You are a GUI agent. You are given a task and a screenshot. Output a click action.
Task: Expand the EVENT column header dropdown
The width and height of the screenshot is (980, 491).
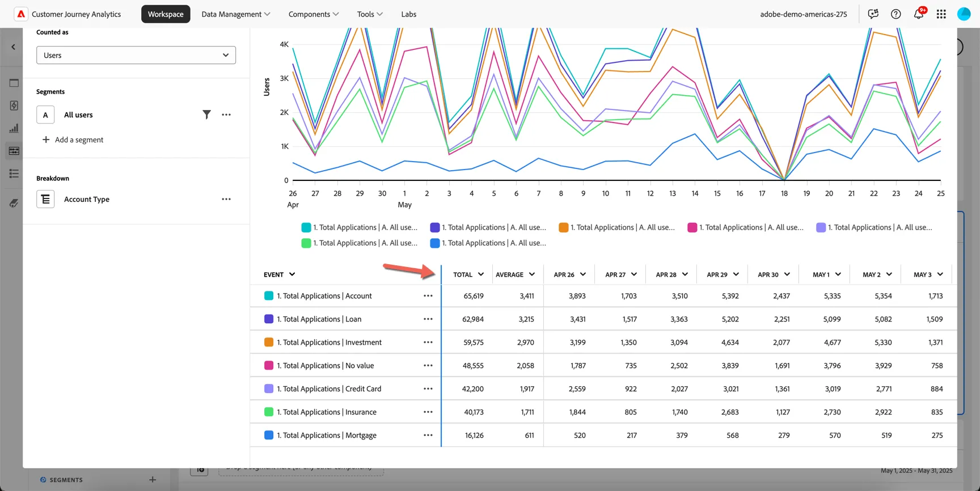[292, 274]
